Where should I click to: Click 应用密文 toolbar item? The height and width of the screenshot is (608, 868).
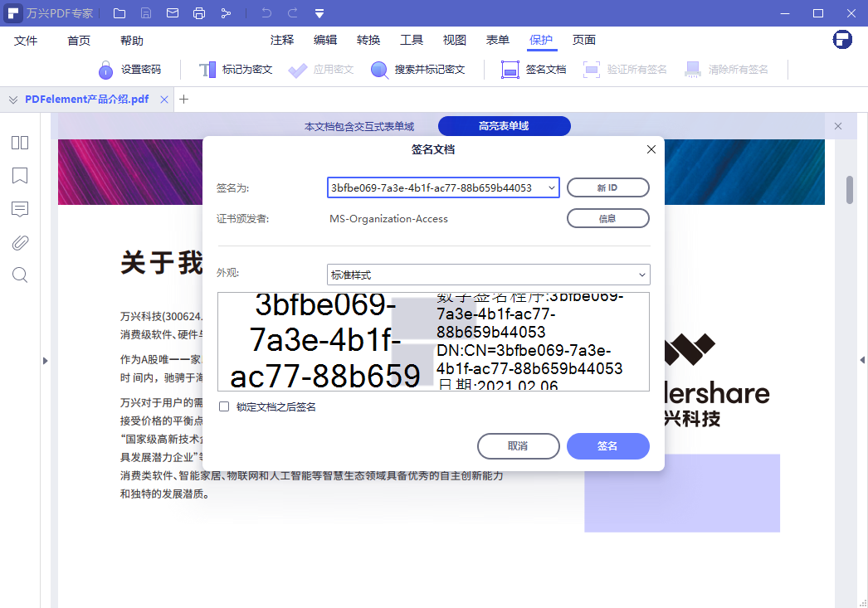tap(321, 70)
